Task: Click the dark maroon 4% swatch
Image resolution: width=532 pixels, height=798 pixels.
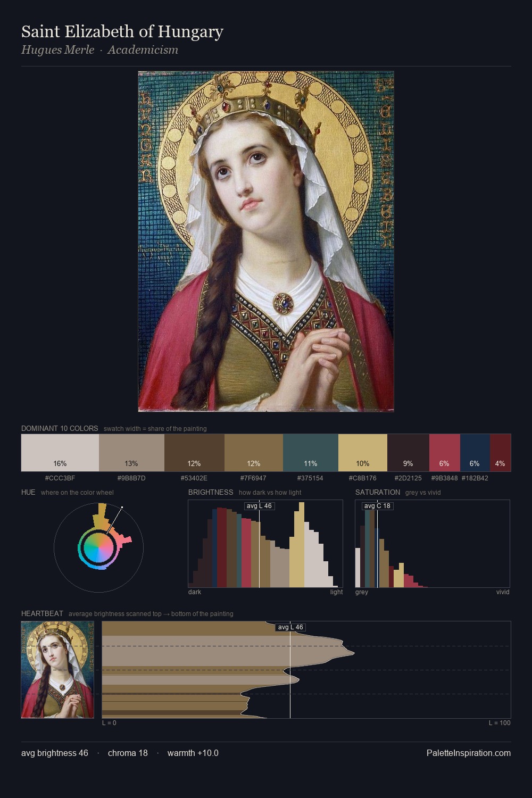Action: [500, 453]
